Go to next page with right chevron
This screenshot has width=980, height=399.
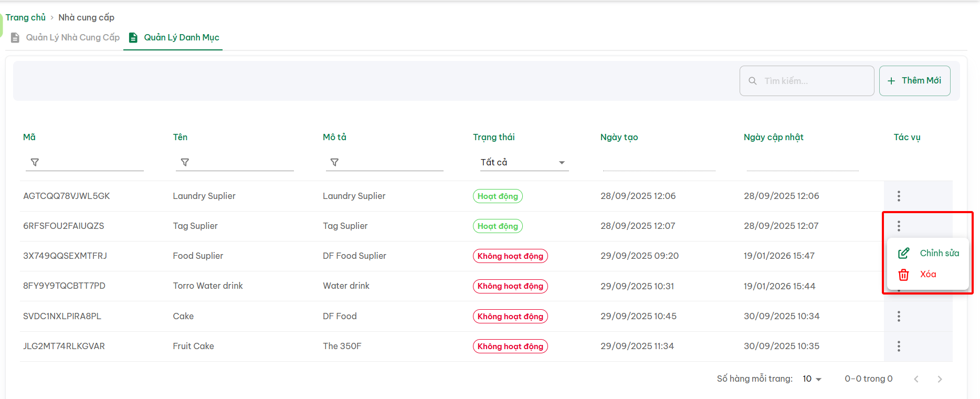(940, 379)
